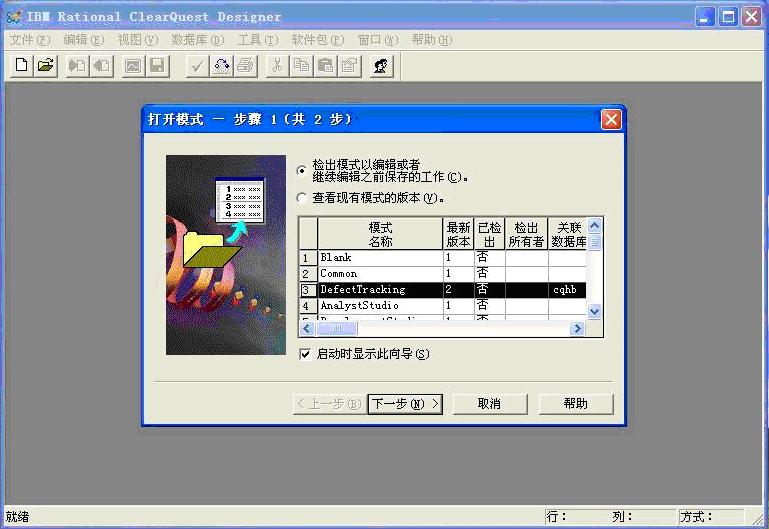Image resolution: width=769 pixels, height=529 pixels.
Task: Click the vertical scrollbar thumb of schema list
Action: [x=594, y=242]
